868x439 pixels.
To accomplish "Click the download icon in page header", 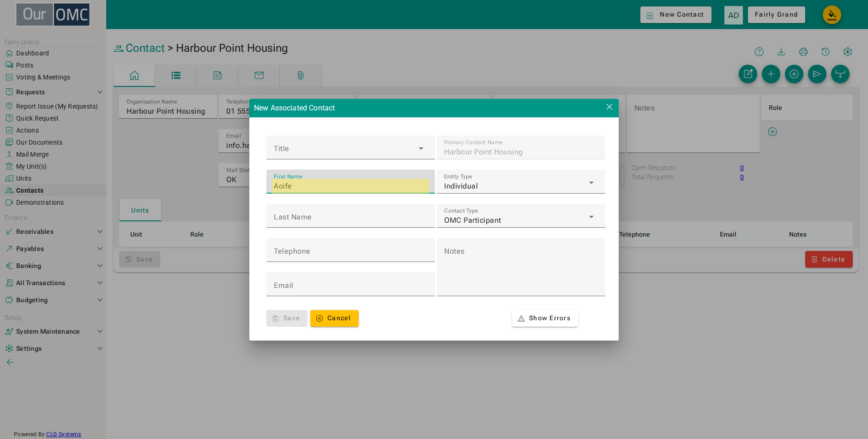I will point(781,52).
